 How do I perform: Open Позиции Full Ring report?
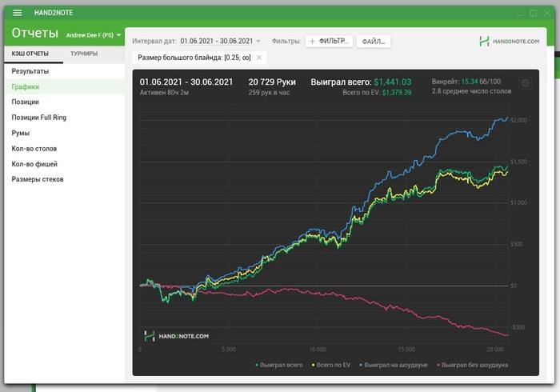(x=64, y=118)
